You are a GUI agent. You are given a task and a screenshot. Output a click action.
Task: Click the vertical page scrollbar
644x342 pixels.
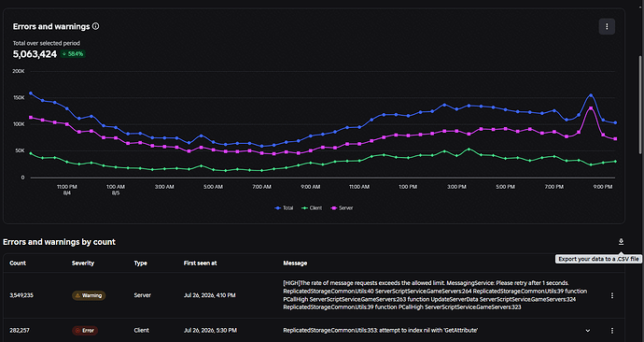click(x=640, y=105)
